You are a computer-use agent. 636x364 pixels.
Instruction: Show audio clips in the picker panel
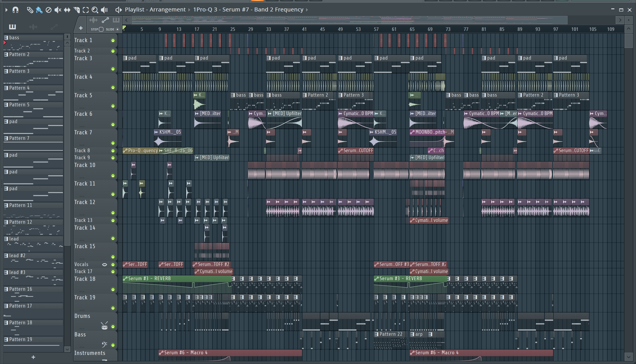click(33, 26)
